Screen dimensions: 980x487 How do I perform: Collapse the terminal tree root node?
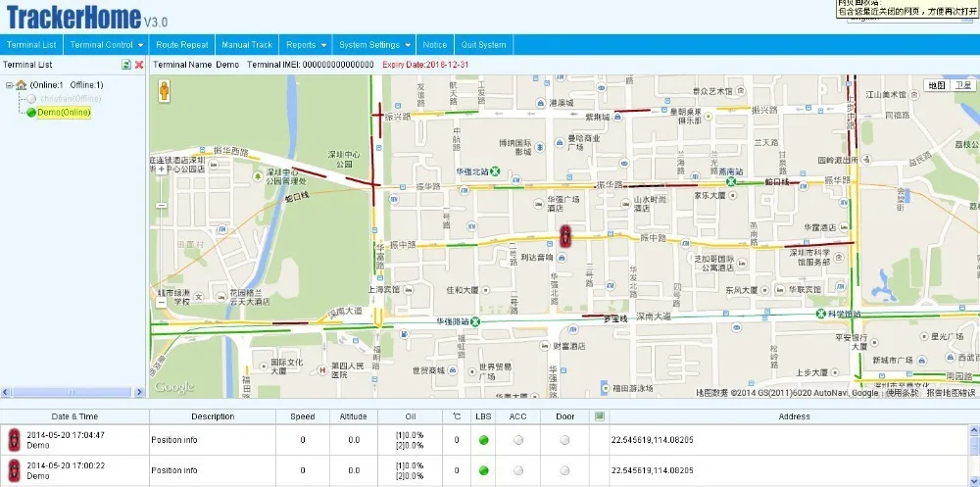click(x=10, y=85)
